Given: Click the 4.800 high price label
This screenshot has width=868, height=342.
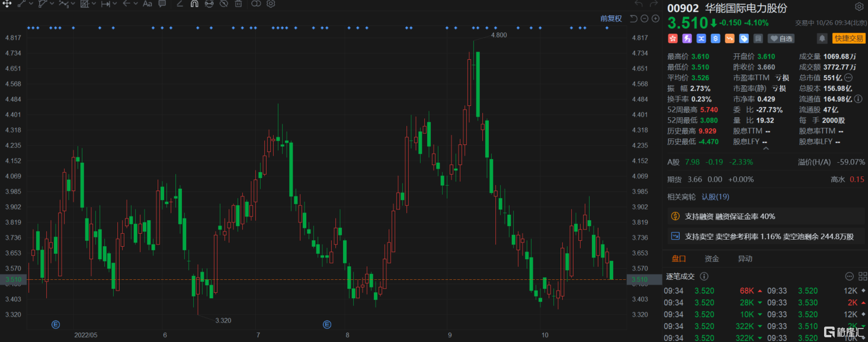Looking at the screenshot, I should click(x=499, y=35).
